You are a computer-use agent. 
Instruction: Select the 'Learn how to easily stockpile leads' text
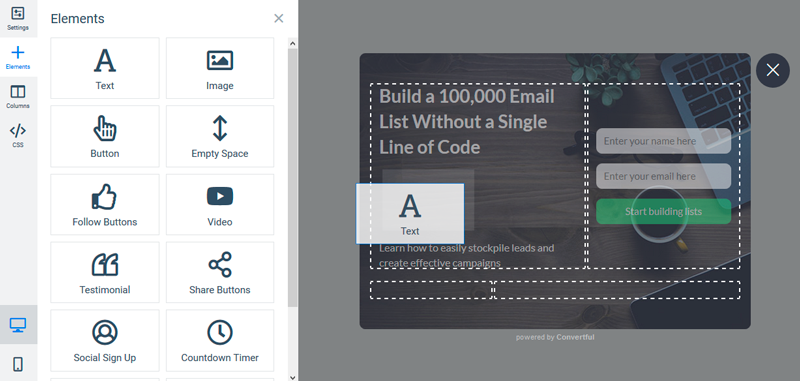pos(466,256)
